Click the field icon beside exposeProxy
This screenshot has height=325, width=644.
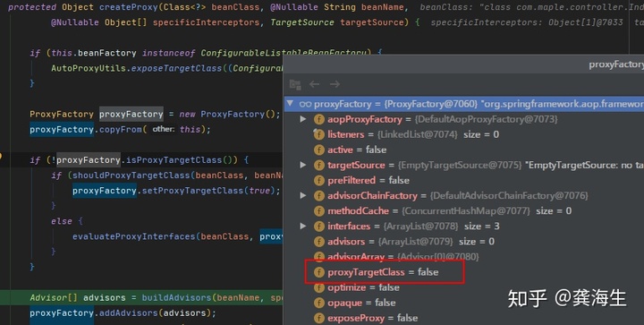point(319,318)
